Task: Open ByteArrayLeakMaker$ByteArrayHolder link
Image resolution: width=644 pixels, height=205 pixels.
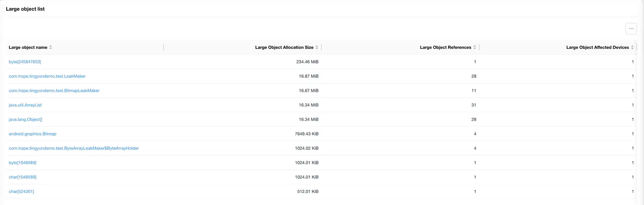Action: point(74,148)
